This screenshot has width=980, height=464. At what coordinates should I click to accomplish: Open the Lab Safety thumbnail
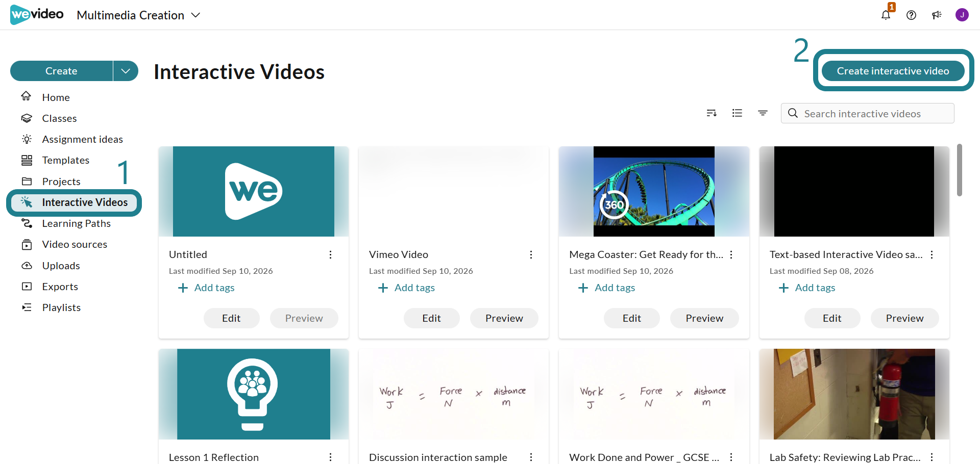point(854,394)
